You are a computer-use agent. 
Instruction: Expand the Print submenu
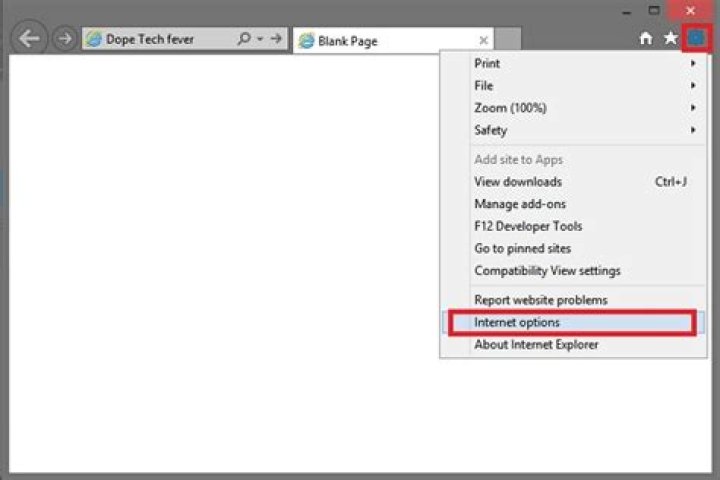pos(573,63)
